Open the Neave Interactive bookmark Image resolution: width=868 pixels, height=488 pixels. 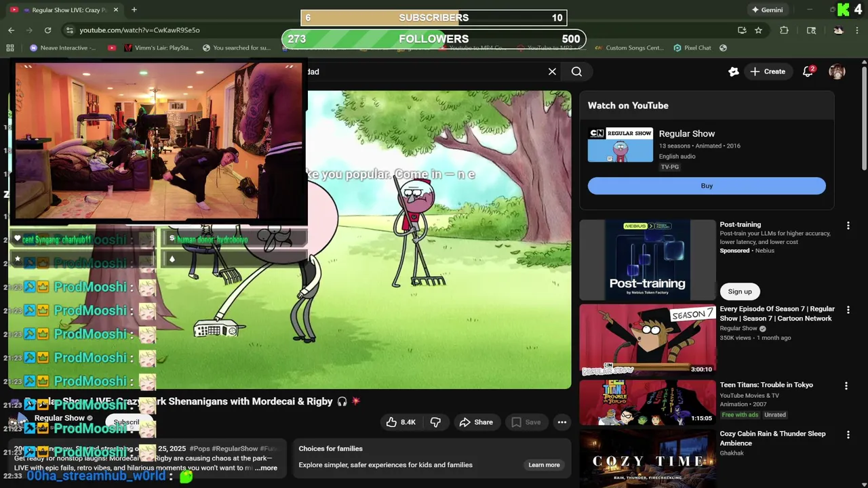(x=63, y=47)
